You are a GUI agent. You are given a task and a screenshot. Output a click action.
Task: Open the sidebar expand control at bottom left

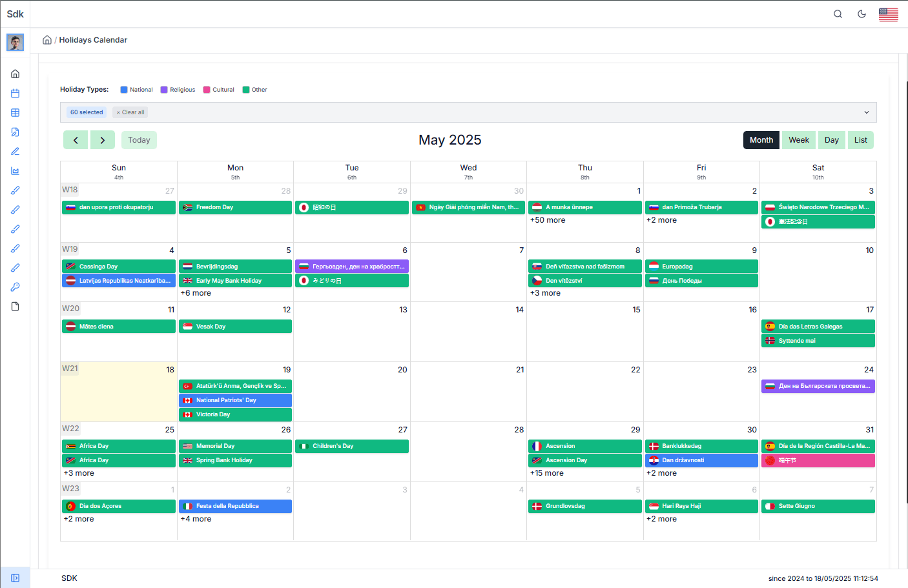click(x=15, y=578)
